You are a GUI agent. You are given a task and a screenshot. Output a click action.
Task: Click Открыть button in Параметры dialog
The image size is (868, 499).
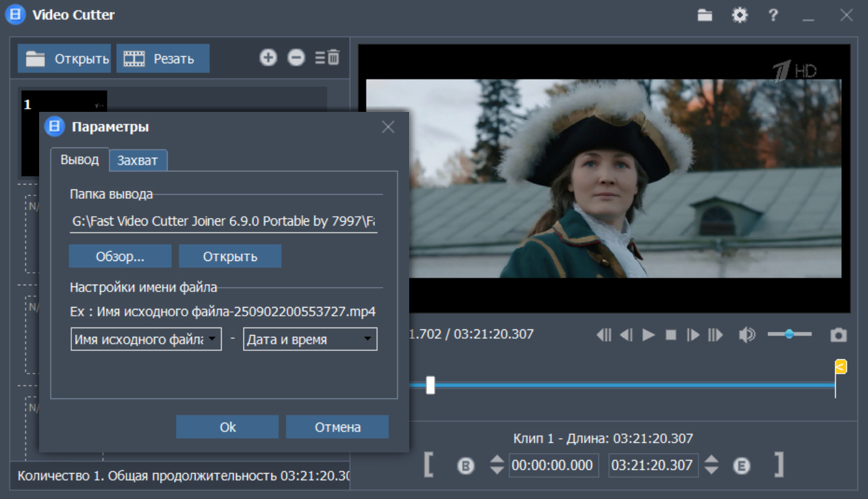(x=230, y=256)
